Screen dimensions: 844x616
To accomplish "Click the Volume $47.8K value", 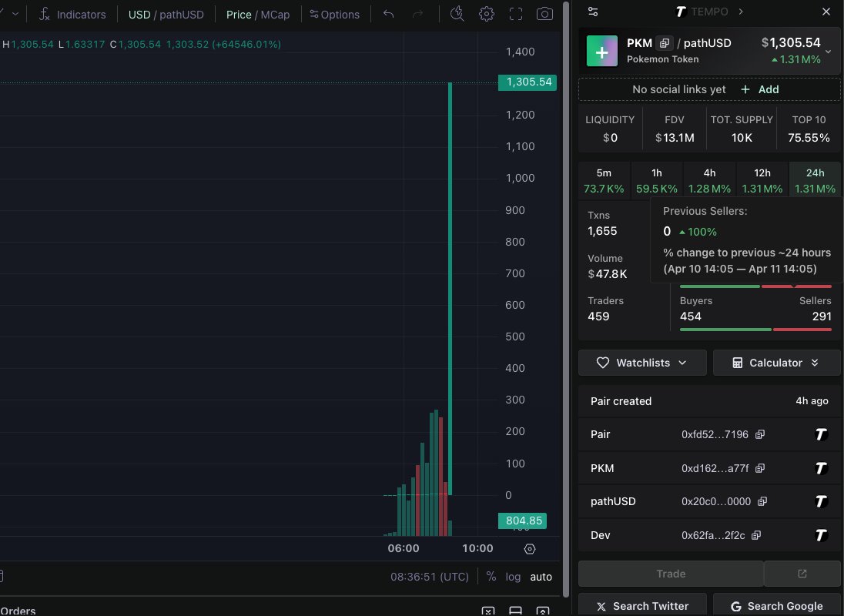I will point(607,274).
